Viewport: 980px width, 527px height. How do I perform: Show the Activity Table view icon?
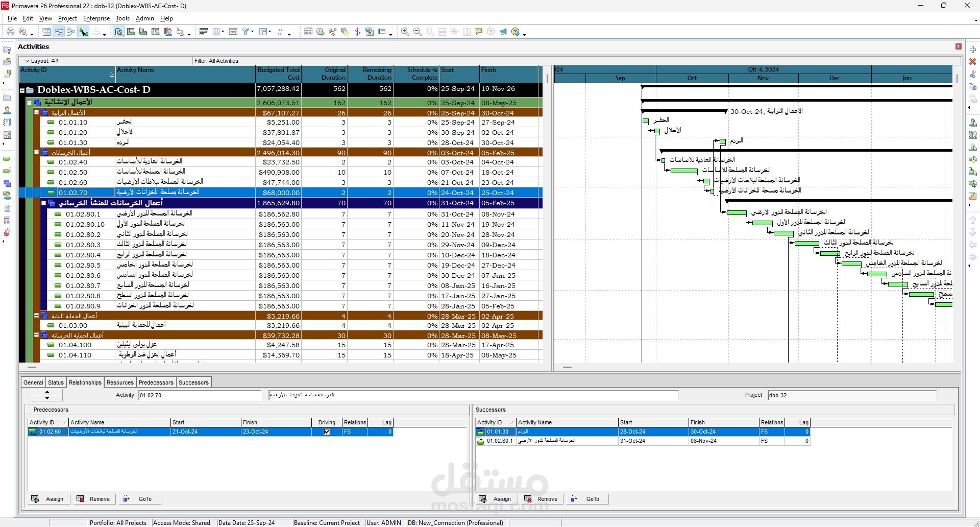pos(46,32)
